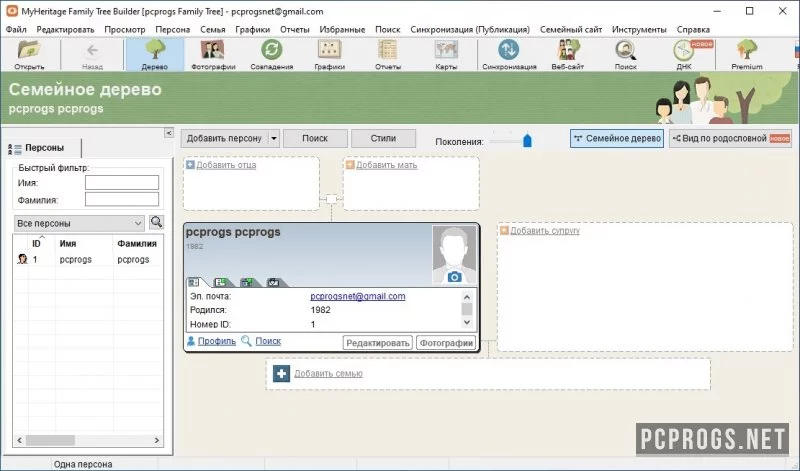Screen dimensions: 800x471
Task: Click the Добавить отца link
Action: click(x=226, y=165)
